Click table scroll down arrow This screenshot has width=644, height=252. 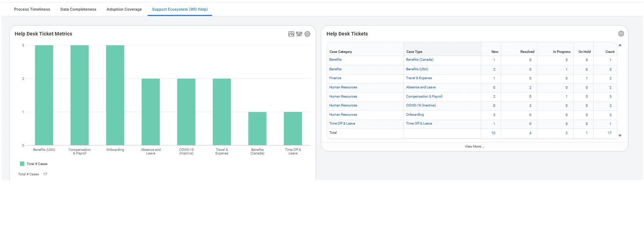(x=620, y=136)
